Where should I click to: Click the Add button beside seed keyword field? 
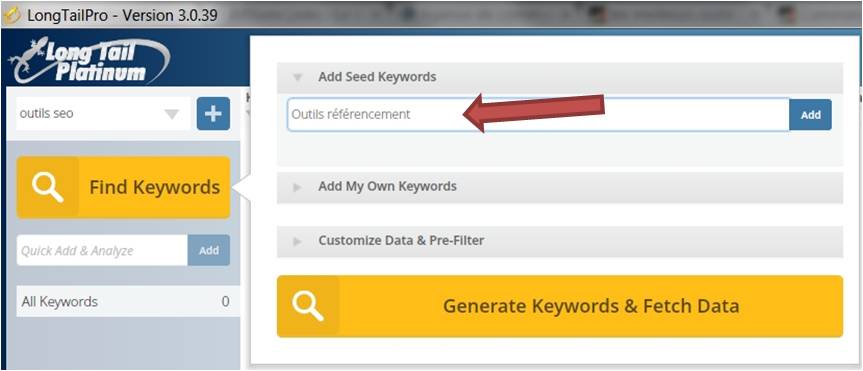810,114
